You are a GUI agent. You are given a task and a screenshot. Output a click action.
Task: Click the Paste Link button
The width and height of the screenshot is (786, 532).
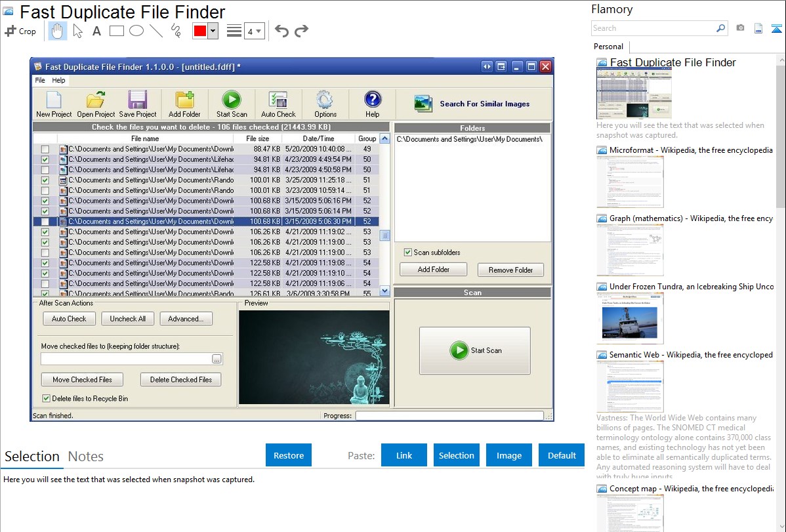[x=404, y=455]
